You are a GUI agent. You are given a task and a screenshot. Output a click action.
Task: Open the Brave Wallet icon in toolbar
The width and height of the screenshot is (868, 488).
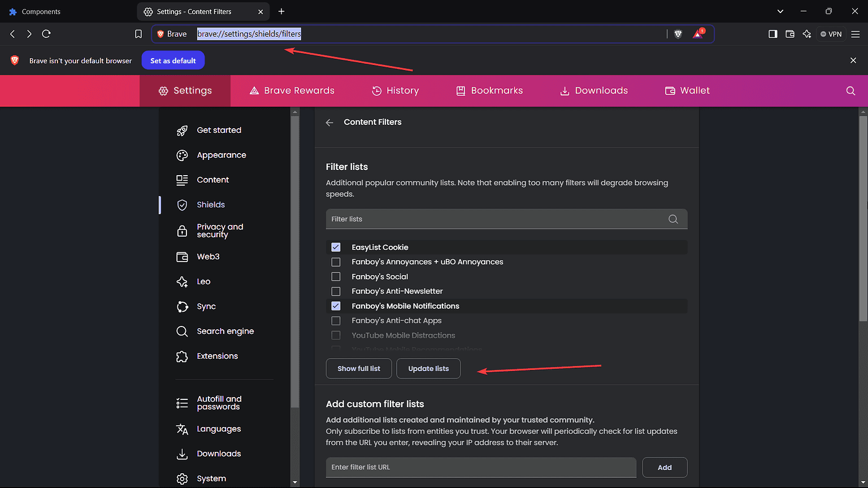pos(789,34)
